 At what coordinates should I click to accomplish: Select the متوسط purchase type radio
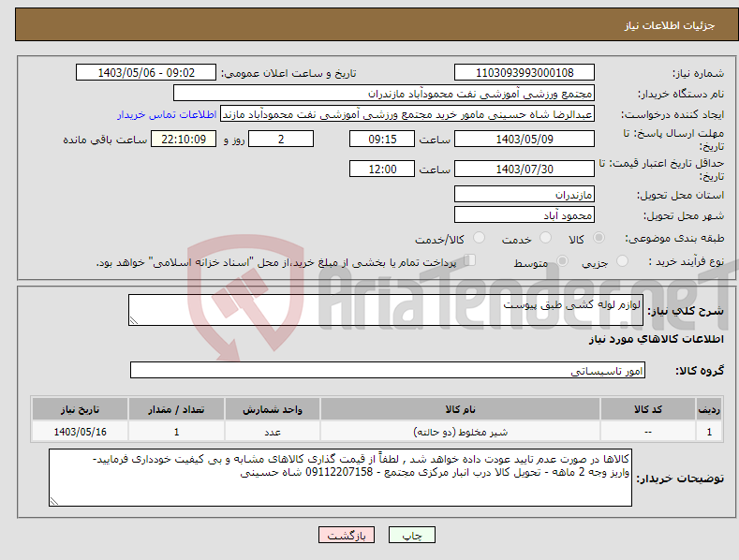562,260
